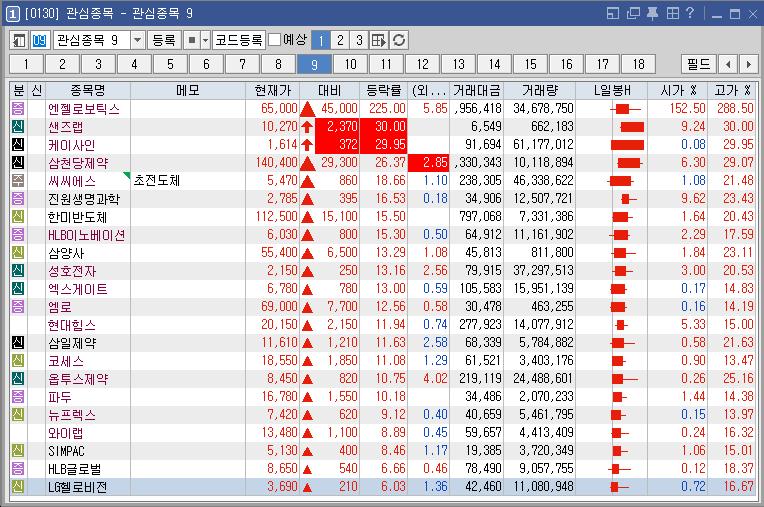The width and height of the screenshot is (764, 507).
Task: Toggle the 예상 checkbox
Action: point(275,39)
